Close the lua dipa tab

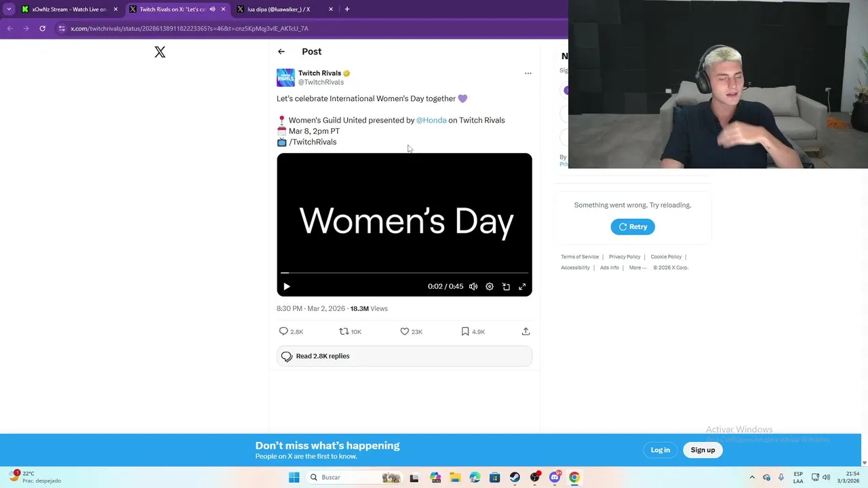pos(331,9)
